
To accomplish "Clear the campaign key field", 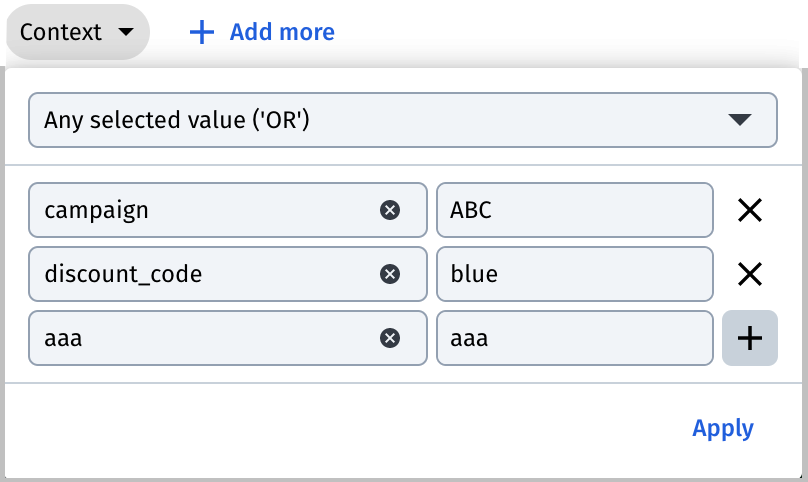I will click(390, 210).
